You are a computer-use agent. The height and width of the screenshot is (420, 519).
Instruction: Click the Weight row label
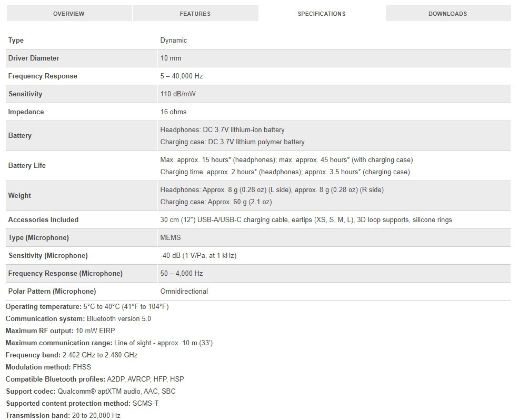tap(19, 195)
